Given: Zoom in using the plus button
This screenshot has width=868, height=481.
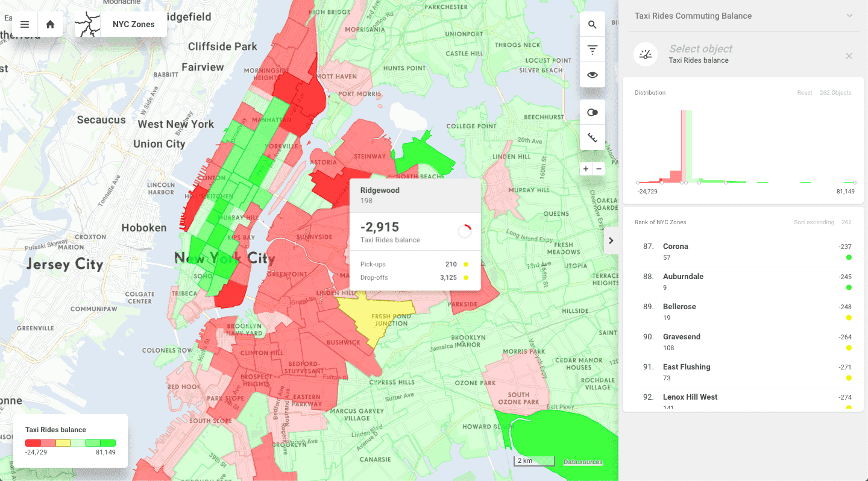Looking at the screenshot, I should coord(585,169).
